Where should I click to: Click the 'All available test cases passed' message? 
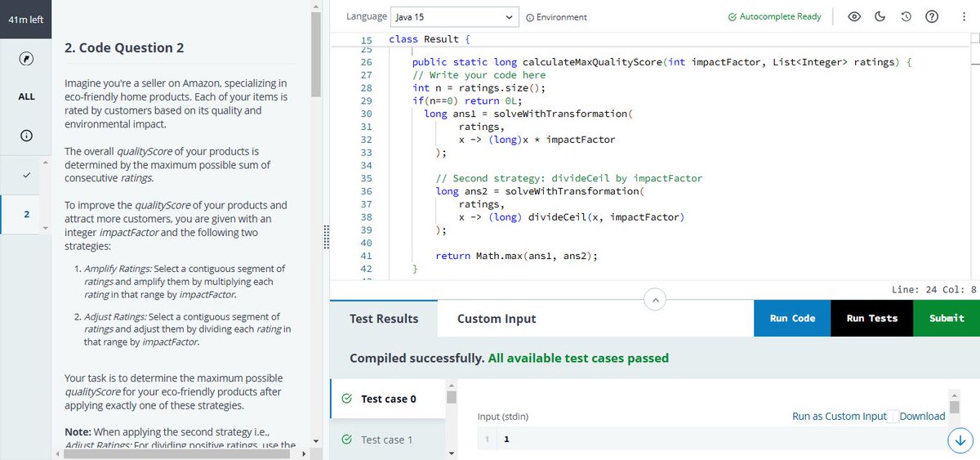578,358
